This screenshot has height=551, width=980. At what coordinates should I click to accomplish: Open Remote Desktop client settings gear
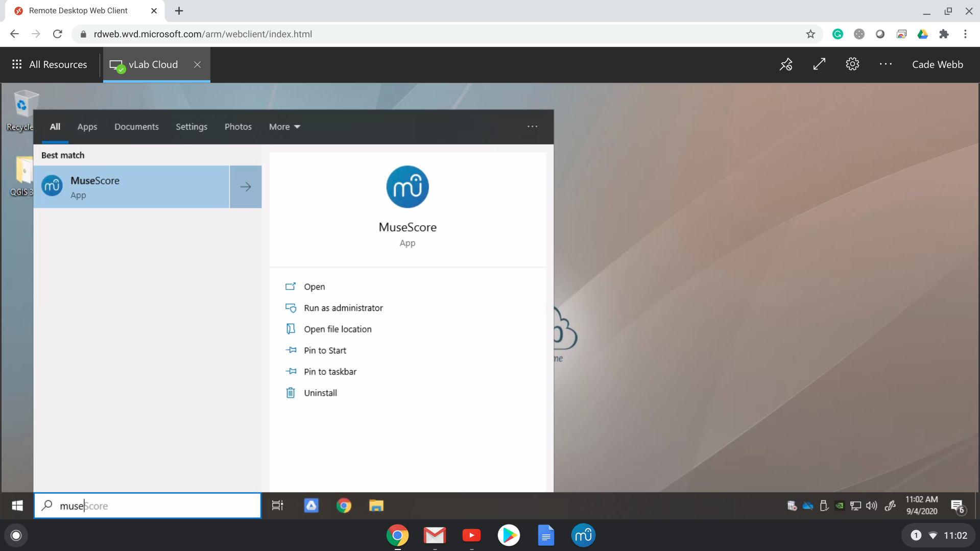point(852,64)
